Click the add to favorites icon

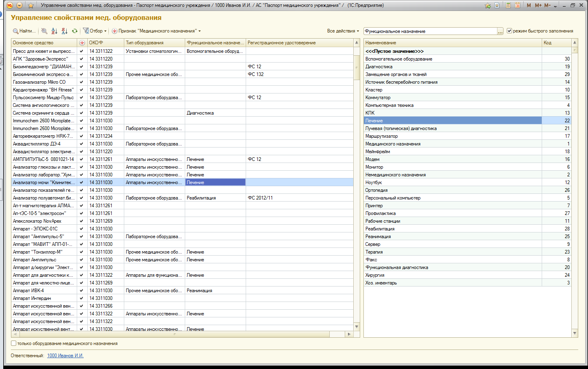click(488, 5)
